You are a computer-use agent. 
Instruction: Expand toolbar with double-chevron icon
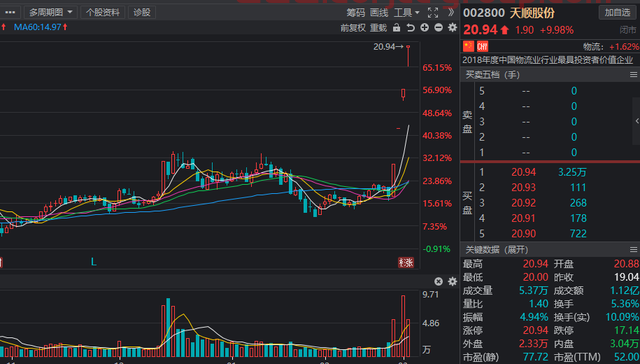click(x=451, y=12)
